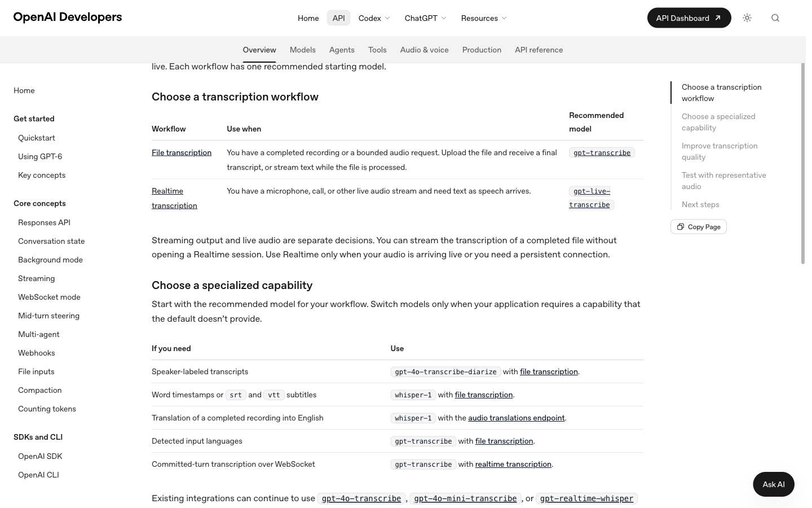
Task: Click the page vertical scrollbar
Action: click(803, 164)
